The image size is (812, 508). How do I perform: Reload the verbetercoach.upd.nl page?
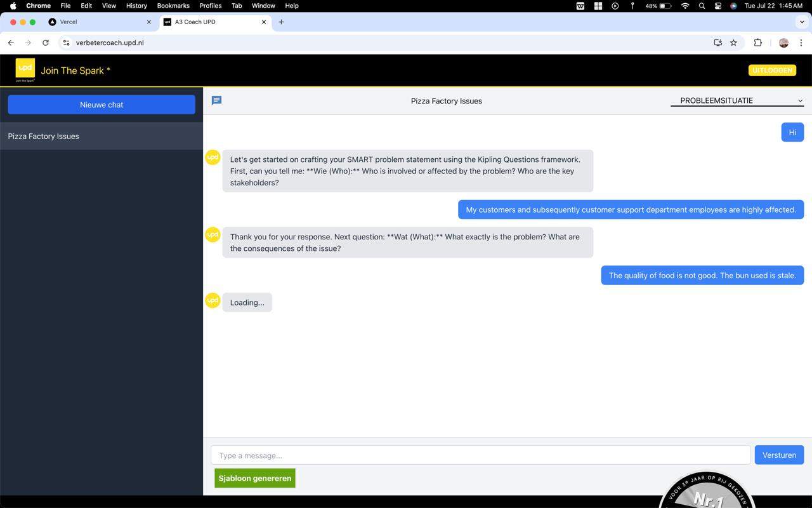tap(45, 43)
